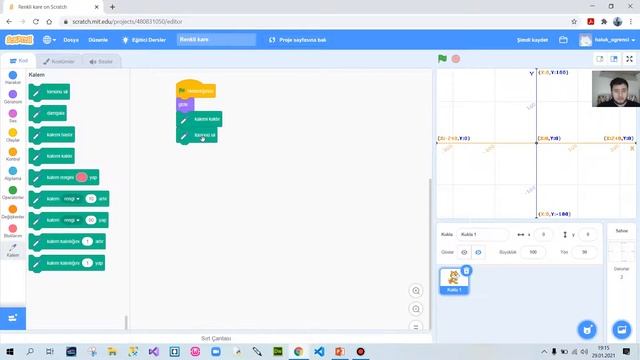The height and width of the screenshot is (360, 640).
Task: Open Chrome from the taskbar
Action: [298, 351]
